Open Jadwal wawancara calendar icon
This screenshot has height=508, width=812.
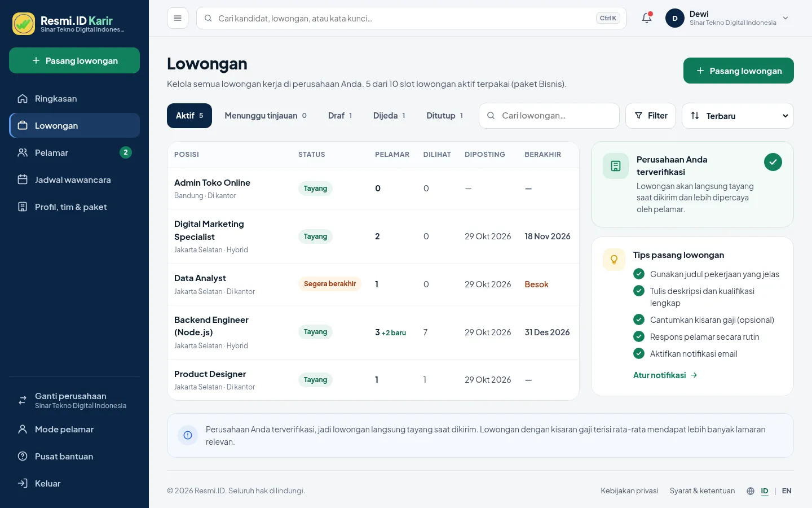[23, 180]
